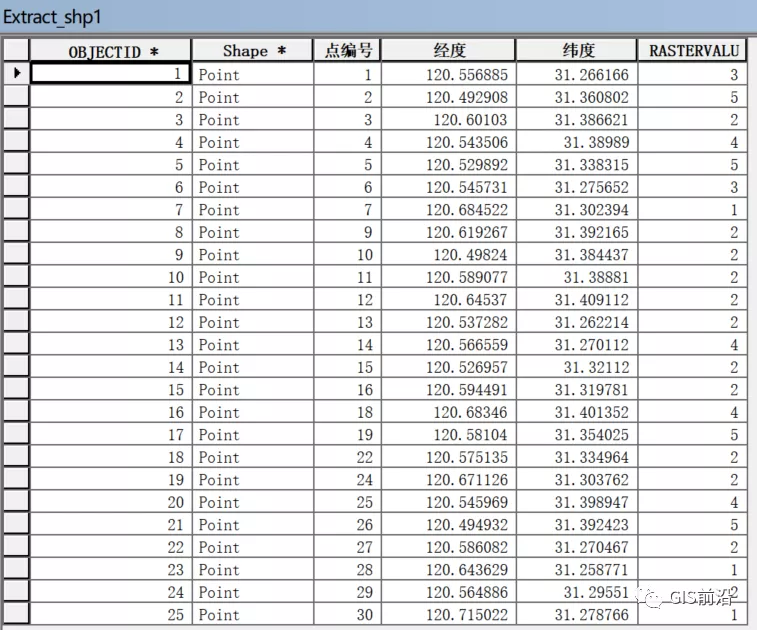Viewport: 757px width, 630px height.
Task: Click latitude cell 31.338315
Action: 577,165
